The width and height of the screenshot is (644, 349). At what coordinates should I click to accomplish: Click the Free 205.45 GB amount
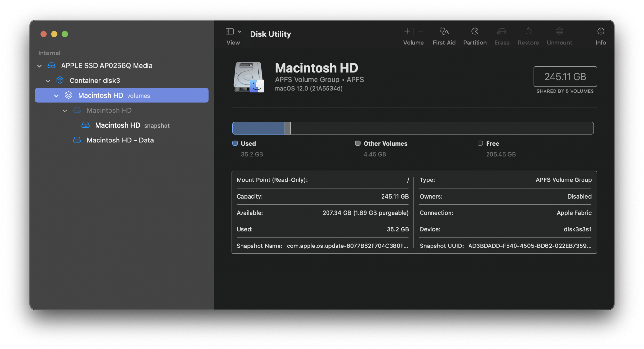pyautogui.click(x=501, y=154)
